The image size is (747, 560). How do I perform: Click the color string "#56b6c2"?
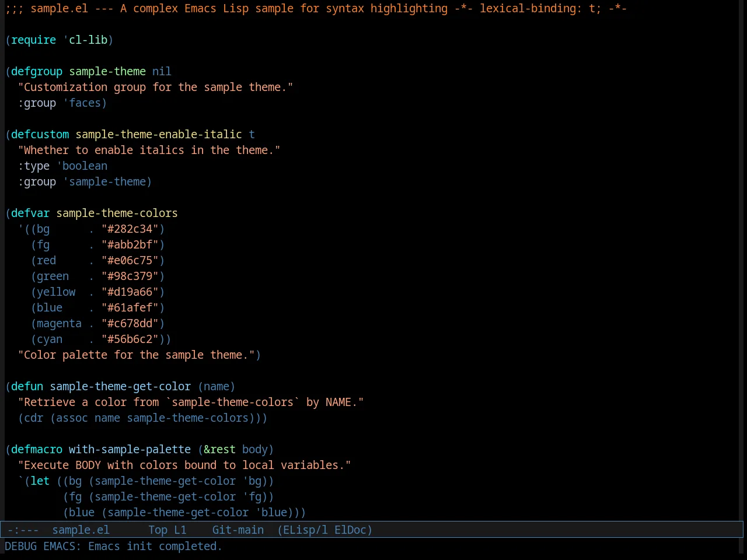coord(130,339)
